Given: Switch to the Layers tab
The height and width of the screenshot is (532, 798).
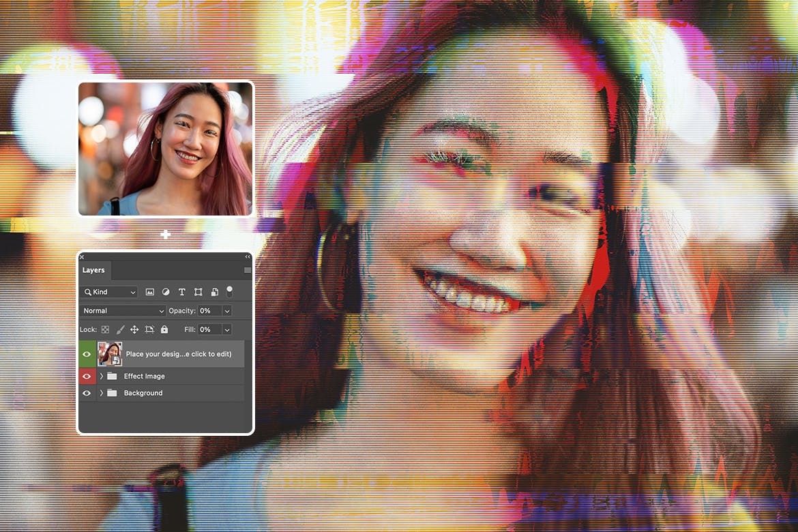Looking at the screenshot, I should (93, 270).
